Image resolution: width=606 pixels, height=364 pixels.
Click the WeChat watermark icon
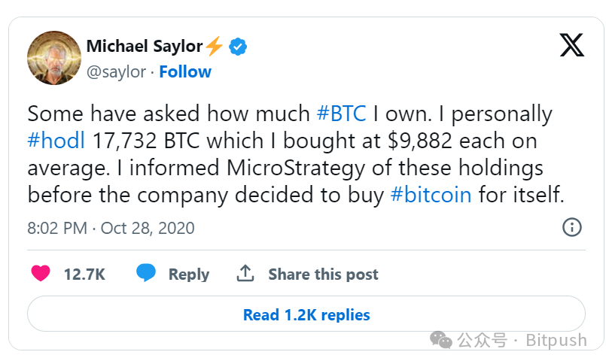coord(441,341)
